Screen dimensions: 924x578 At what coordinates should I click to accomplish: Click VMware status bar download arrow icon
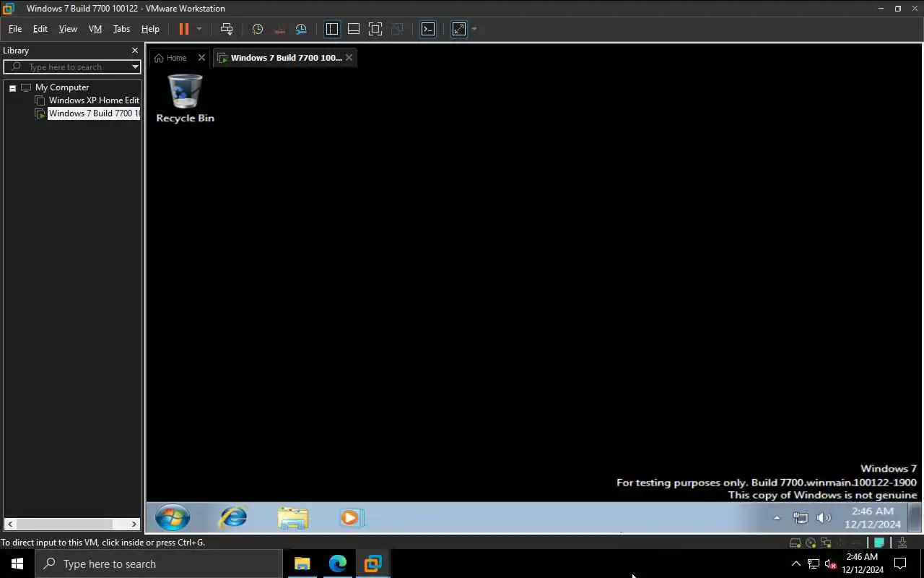click(902, 543)
